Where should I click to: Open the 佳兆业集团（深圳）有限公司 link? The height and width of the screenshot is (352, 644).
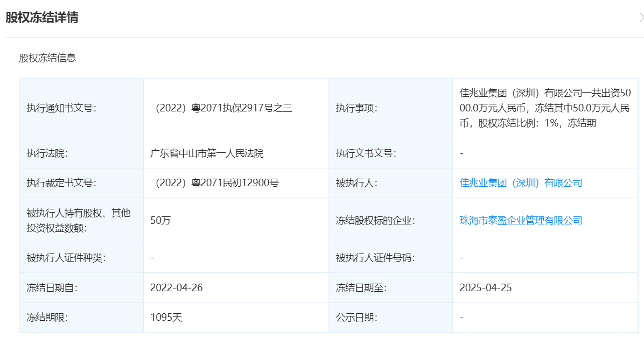coord(521,183)
